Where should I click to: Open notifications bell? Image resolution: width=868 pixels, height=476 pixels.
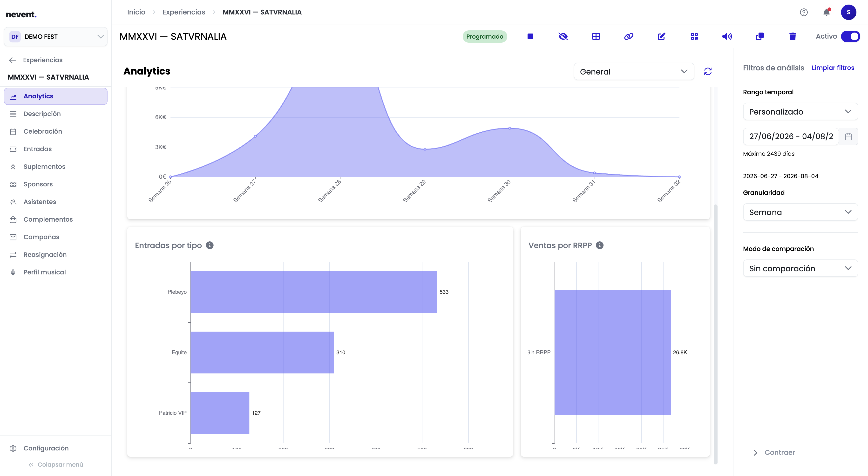tap(826, 13)
